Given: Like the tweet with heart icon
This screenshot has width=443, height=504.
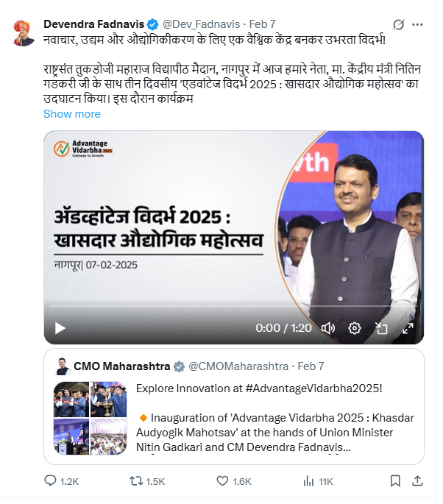Looking at the screenshot, I should click(222, 481).
